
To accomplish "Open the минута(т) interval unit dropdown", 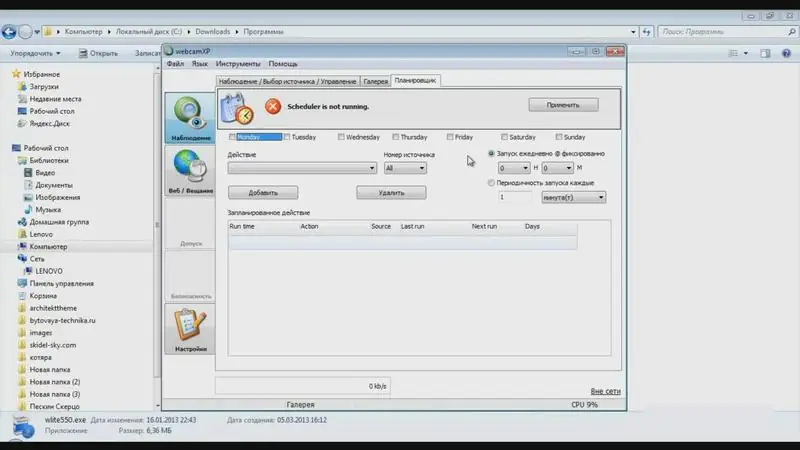I will (x=573, y=197).
